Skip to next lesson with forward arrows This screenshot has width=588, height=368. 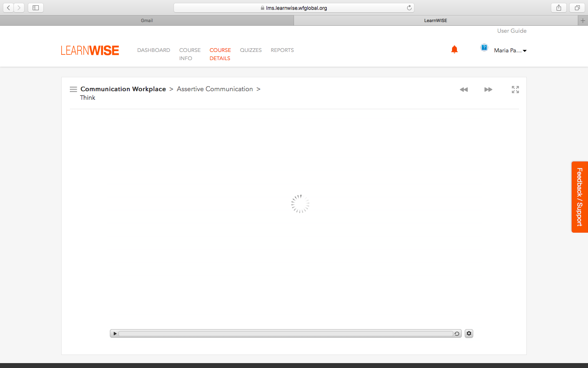(488, 90)
